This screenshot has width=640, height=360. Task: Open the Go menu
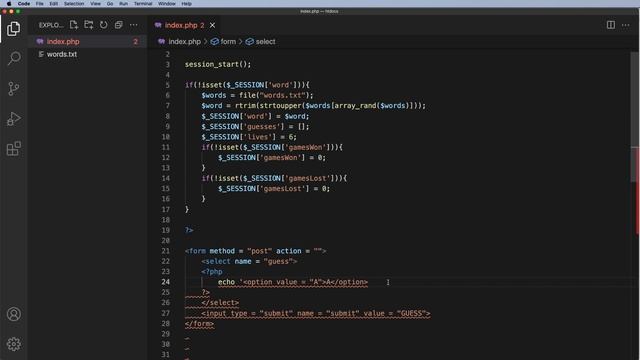click(x=110, y=4)
